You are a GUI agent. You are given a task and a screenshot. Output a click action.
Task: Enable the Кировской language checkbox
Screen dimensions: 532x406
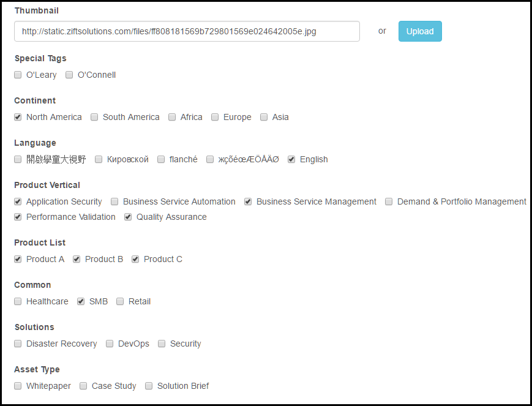point(99,159)
